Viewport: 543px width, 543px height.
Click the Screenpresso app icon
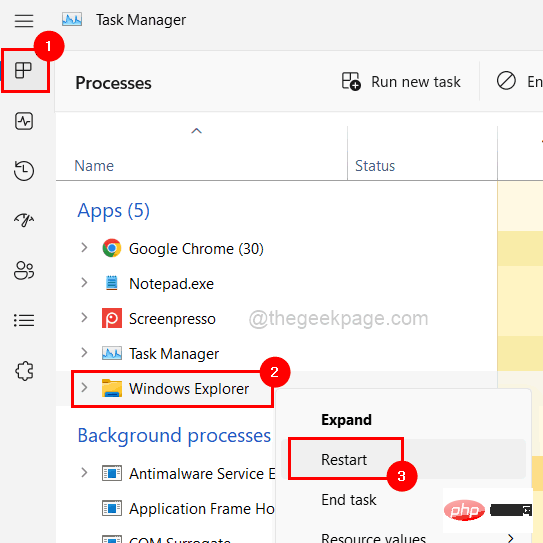pos(112,318)
